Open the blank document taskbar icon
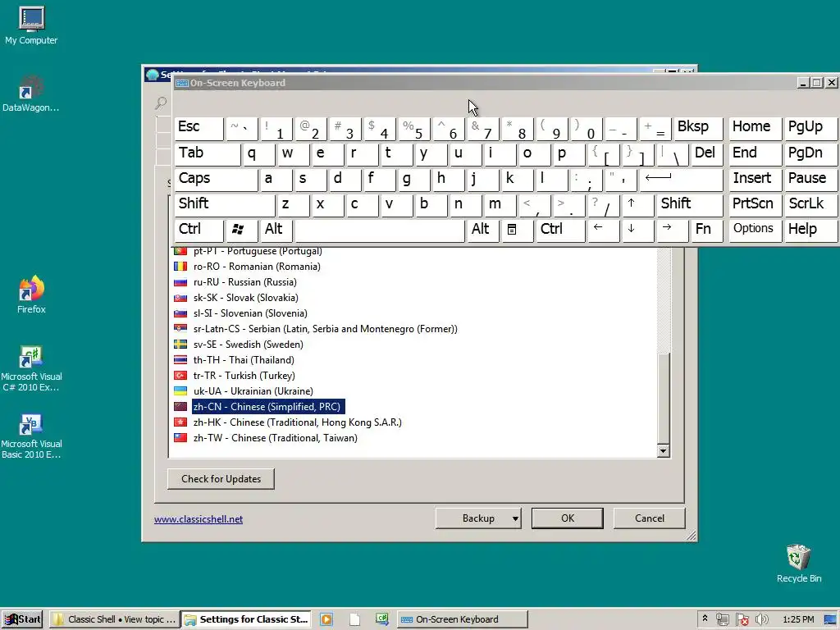The height and width of the screenshot is (630, 840). pyautogui.click(x=354, y=620)
